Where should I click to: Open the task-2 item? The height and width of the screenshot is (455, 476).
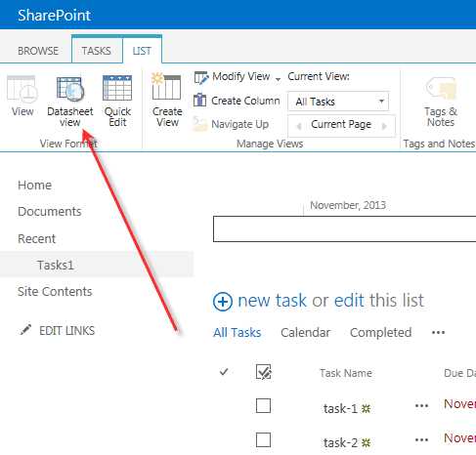[340, 442]
